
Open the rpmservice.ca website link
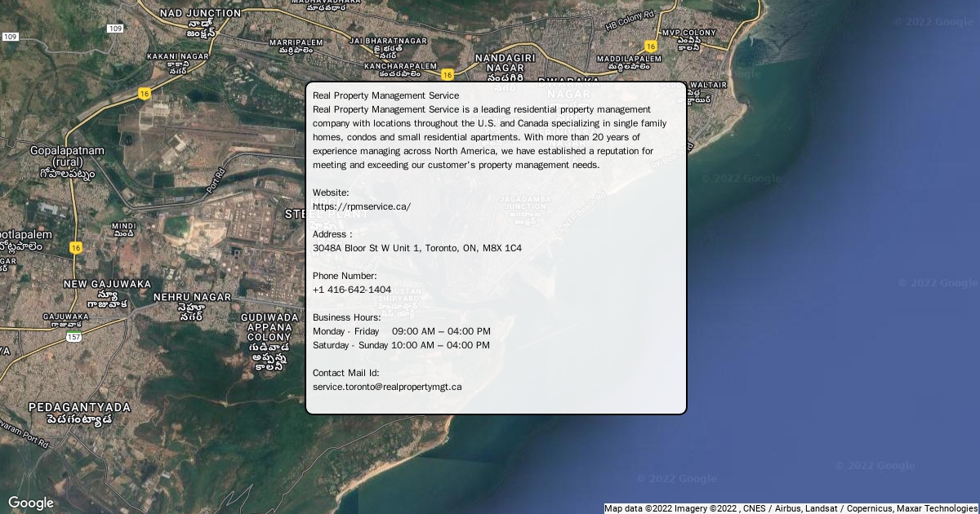click(x=361, y=206)
